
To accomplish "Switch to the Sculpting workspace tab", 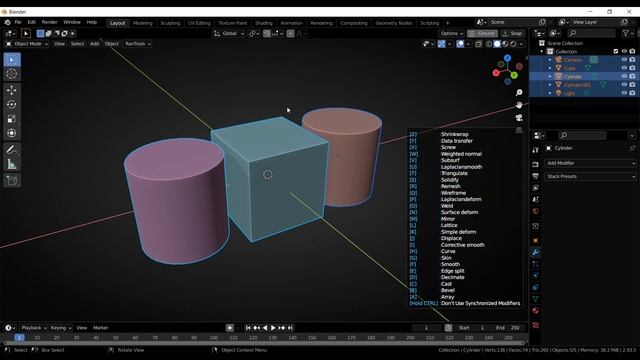I will [x=170, y=23].
